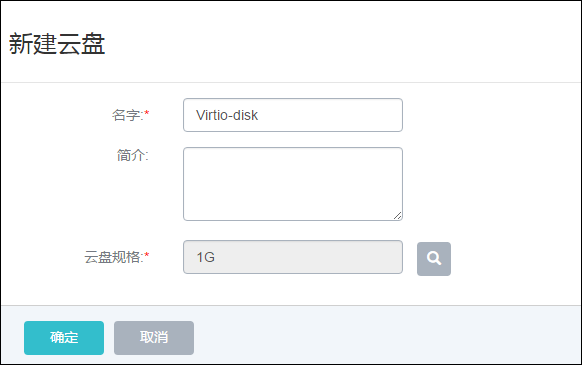The width and height of the screenshot is (582, 365).
Task: Place cursor after Virtio-disk text
Action: point(259,115)
